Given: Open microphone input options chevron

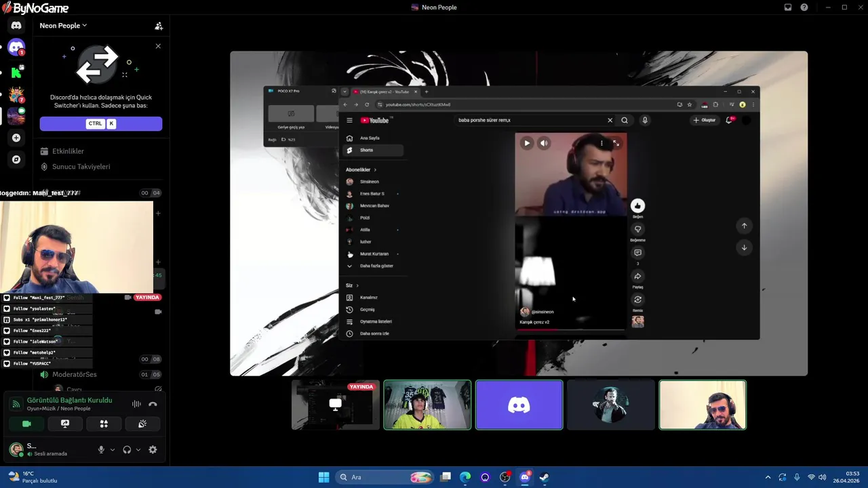Looking at the screenshot, I should point(113,449).
